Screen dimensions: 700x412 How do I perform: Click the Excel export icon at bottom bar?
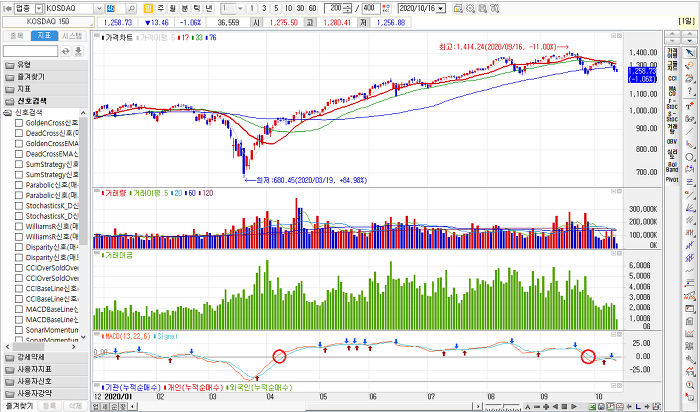(592, 407)
